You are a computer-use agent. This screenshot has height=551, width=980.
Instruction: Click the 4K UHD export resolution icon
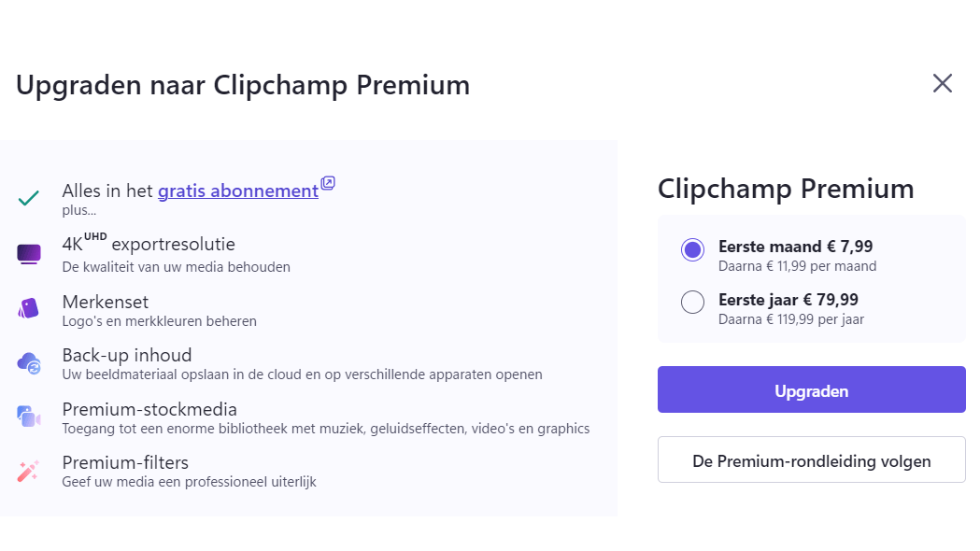[29, 253]
